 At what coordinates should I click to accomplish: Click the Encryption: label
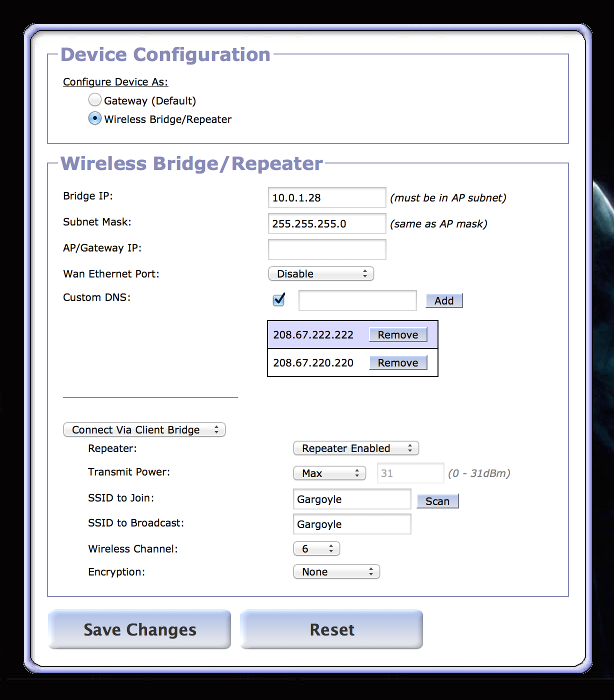click(116, 572)
